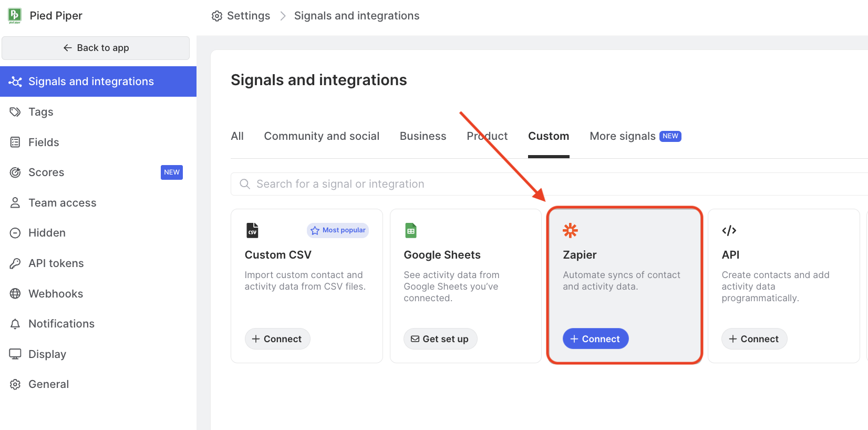This screenshot has height=430, width=868.
Task: Click the General gear icon in sidebar
Action: (15, 384)
